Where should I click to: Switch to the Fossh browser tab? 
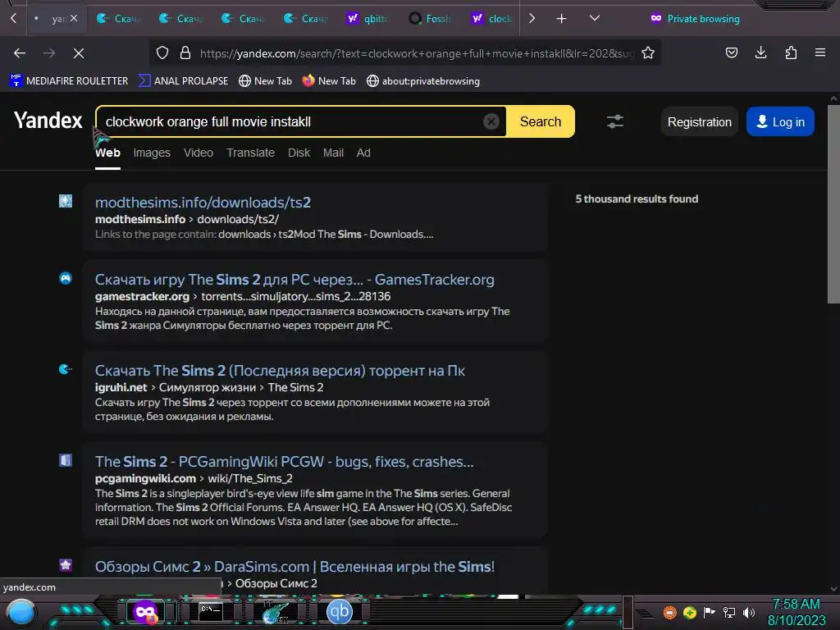click(x=429, y=19)
